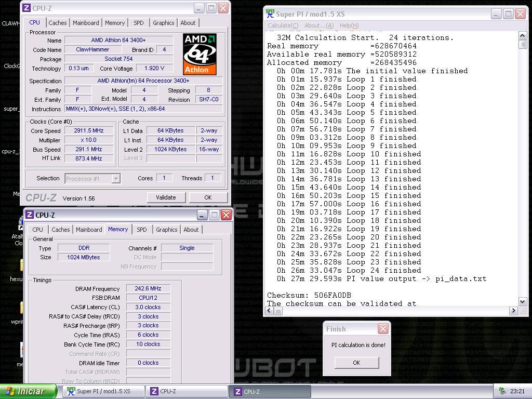Click Super PI vertical scrollbar down arrow
The height and width of the screenshot is (399, 532).
coord(523,301)
